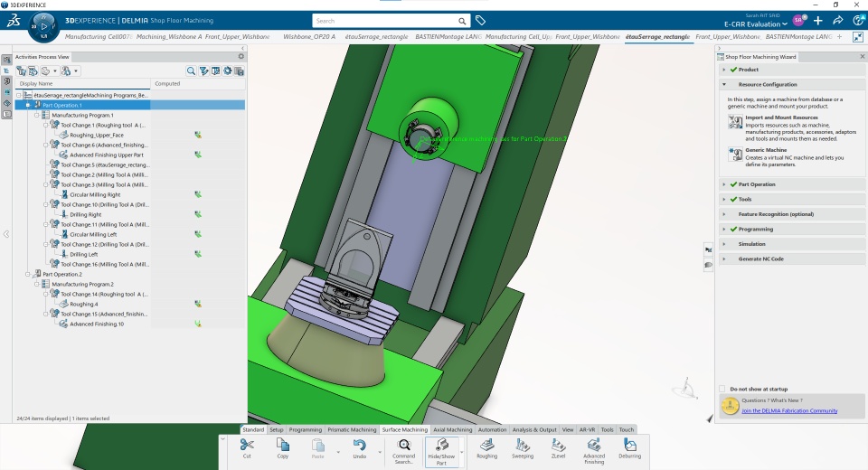Open the E-CAR Evaluation dropdown
Screen dimensions: 868x470
click(756, 24)
